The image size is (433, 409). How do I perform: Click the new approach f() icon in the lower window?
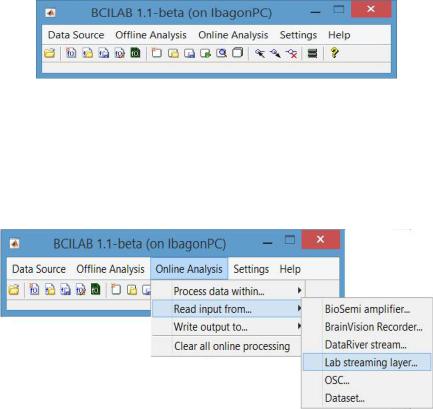click(x=34, y=290)
